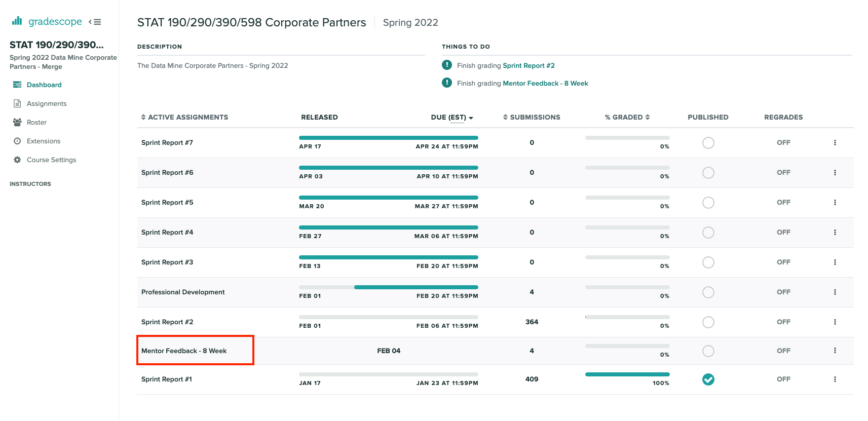Sort by the % Graded column

[648, 117]
